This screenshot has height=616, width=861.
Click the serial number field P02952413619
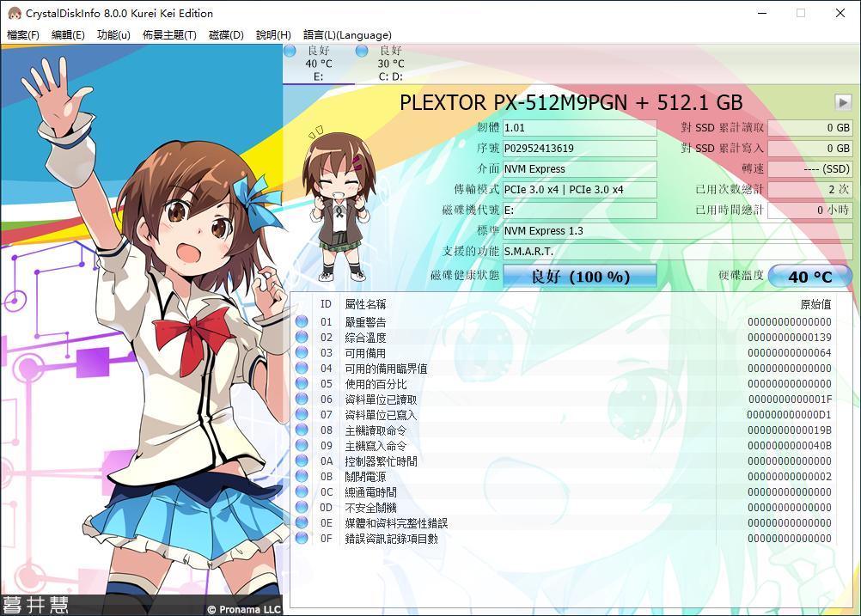[580, 148]
